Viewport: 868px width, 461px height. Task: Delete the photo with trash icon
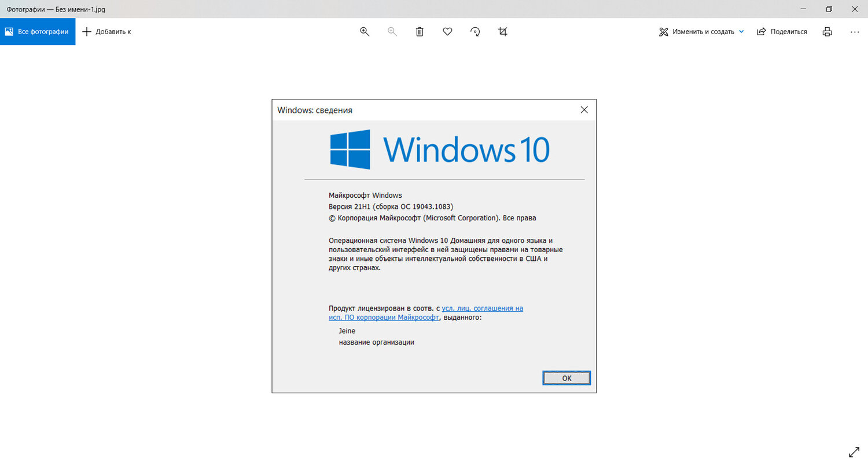pos(420,32)
